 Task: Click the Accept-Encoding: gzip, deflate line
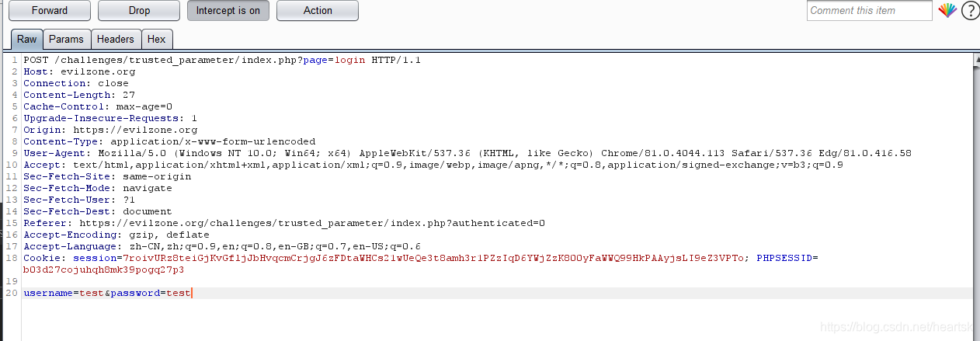pyautogui.click(x=116, y=235)
